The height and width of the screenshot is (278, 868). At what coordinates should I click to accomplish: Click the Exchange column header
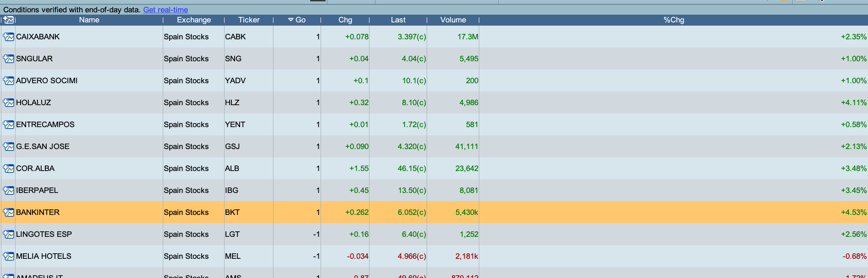[194, 20]
